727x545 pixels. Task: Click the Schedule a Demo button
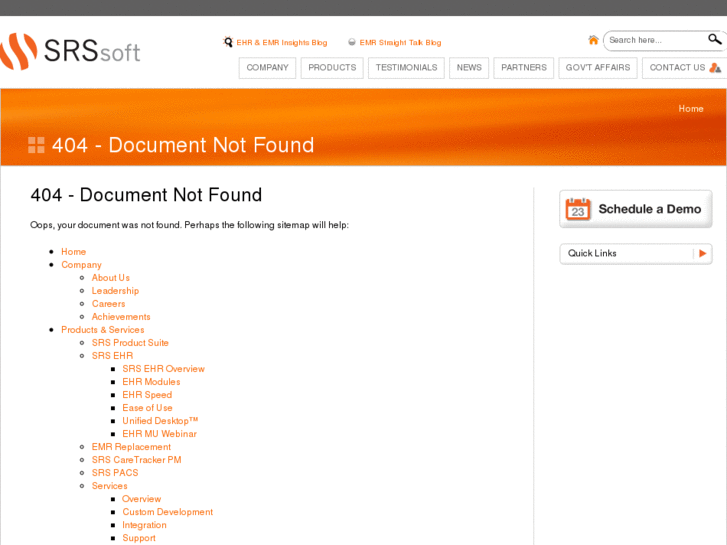(x=636, y=209)
